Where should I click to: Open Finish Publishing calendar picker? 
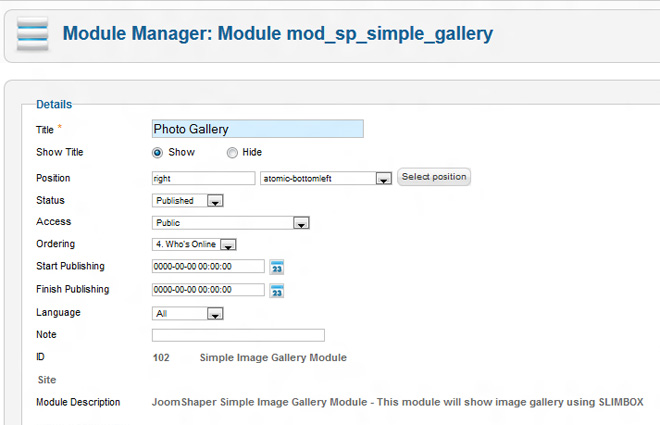(278, 291)
